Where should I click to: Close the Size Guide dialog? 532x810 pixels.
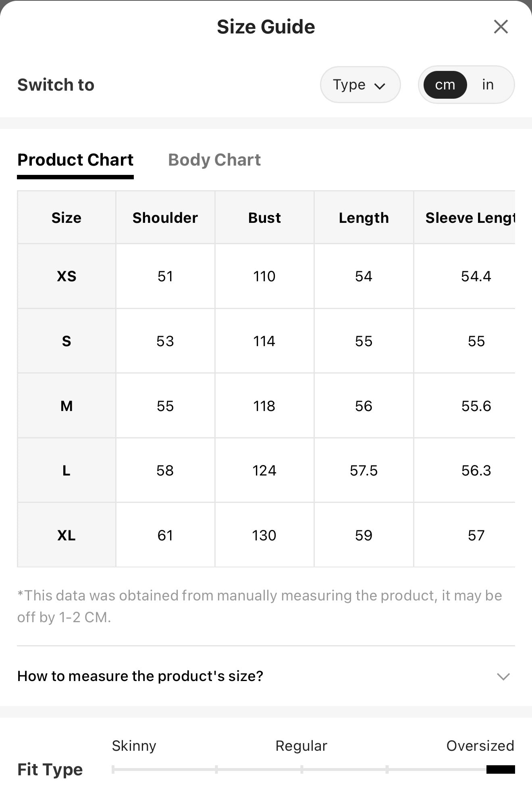pos(501,27)
